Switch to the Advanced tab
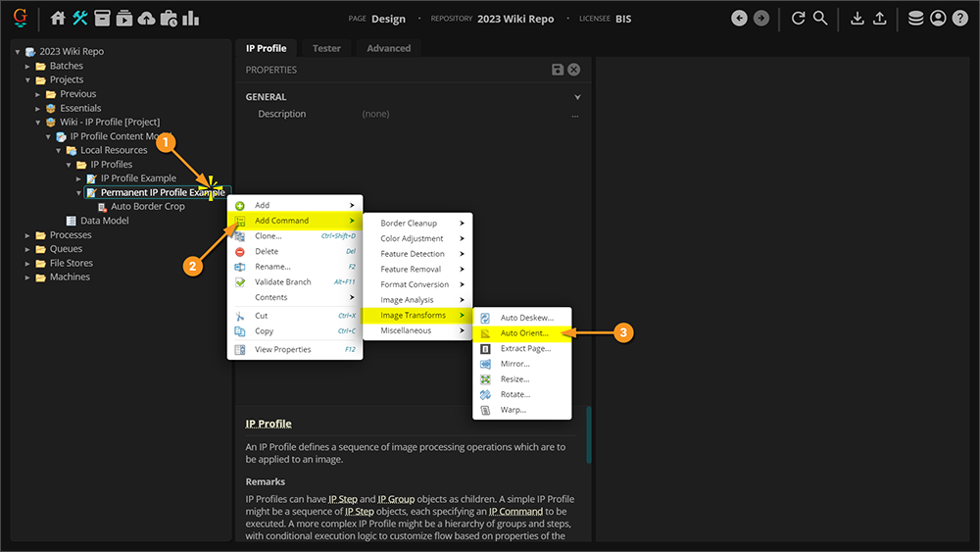This screenshot has height=552, width=980. click(389, 48)
